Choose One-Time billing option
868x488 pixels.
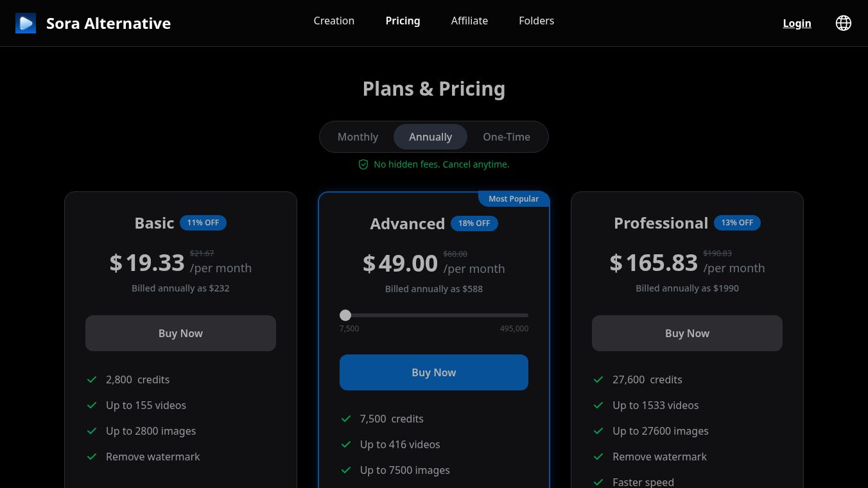[x=507, y=137]
